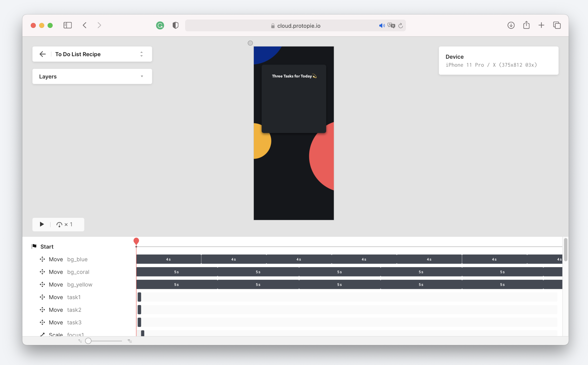Reload the cloud.protopie.io page
Image resolution: width=588 pixels, height=365 pixels.
pyautogui.click(x=400, y=25)
